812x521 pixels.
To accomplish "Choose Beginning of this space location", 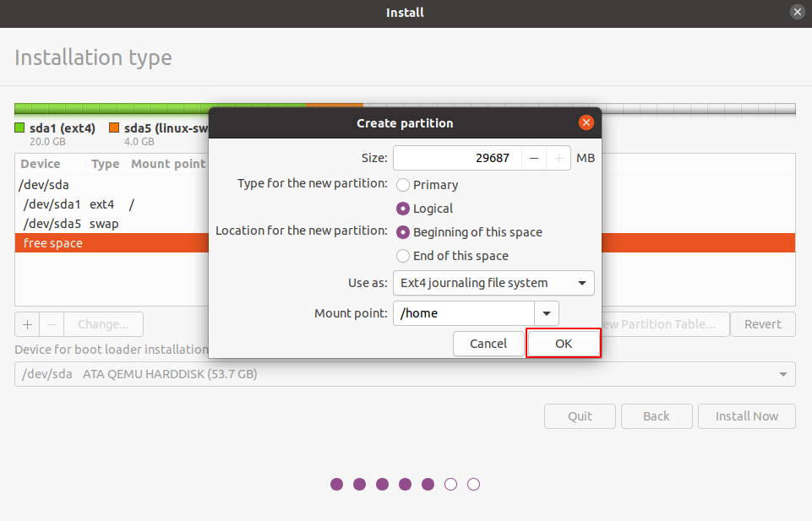I will click(x=404, y=232).
